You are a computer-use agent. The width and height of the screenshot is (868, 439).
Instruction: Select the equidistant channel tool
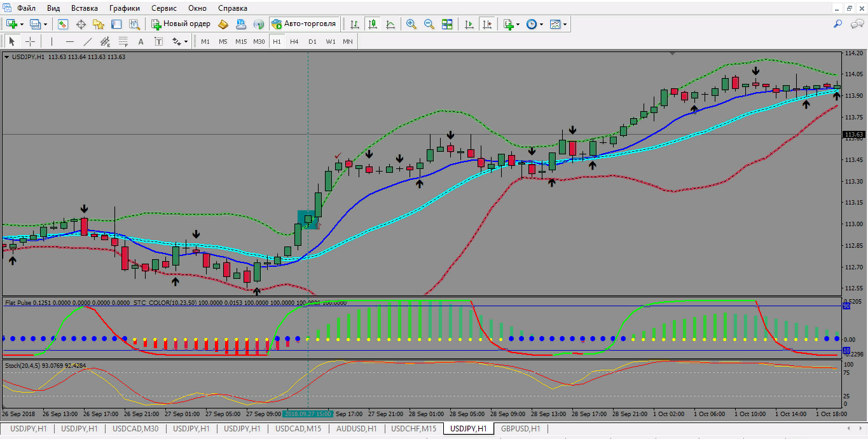coord(106,41)
